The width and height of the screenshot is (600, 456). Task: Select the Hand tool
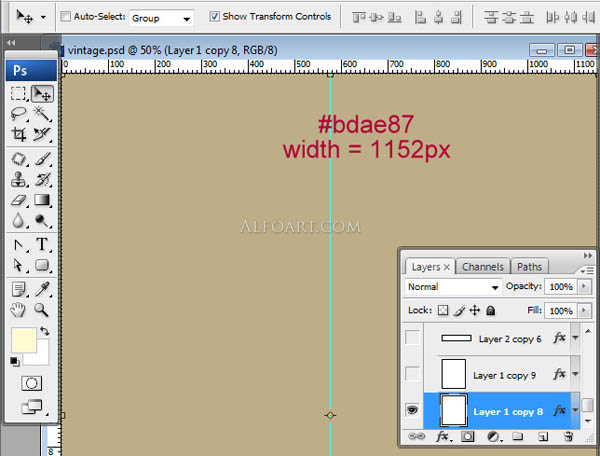pyautogui.click(x=18, y=310)
